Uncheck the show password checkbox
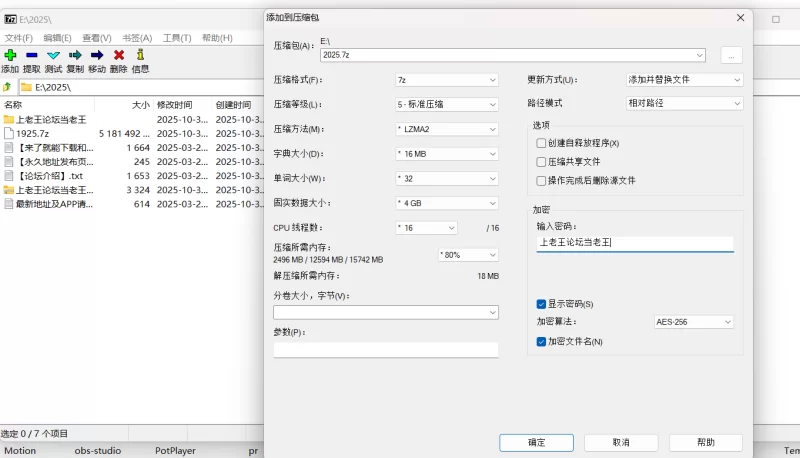This screenshot has height=458, width=800. pos(541,304)
